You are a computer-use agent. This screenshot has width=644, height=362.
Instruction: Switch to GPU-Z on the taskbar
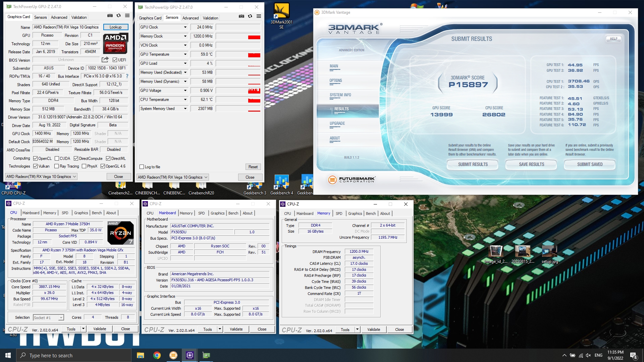coord(206,355)
